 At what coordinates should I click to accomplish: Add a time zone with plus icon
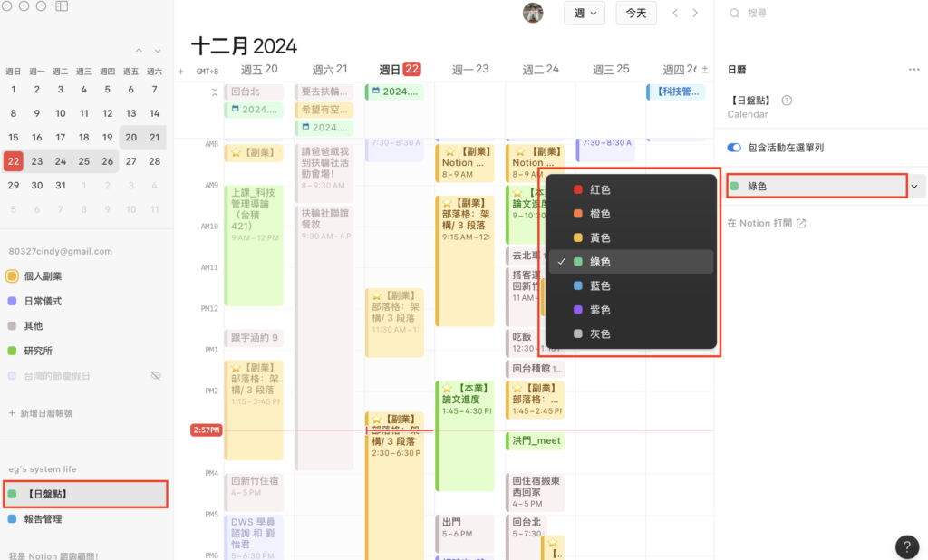(x=181, y=71)
